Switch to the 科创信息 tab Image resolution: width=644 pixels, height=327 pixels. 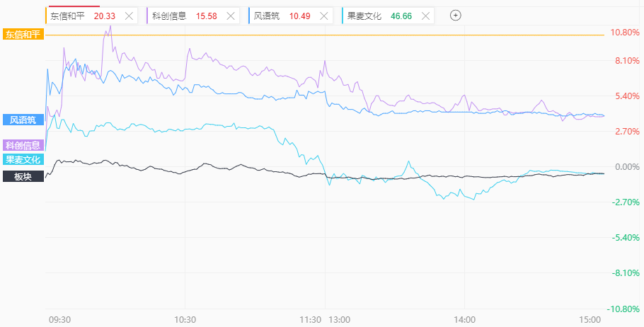point(170,16)
